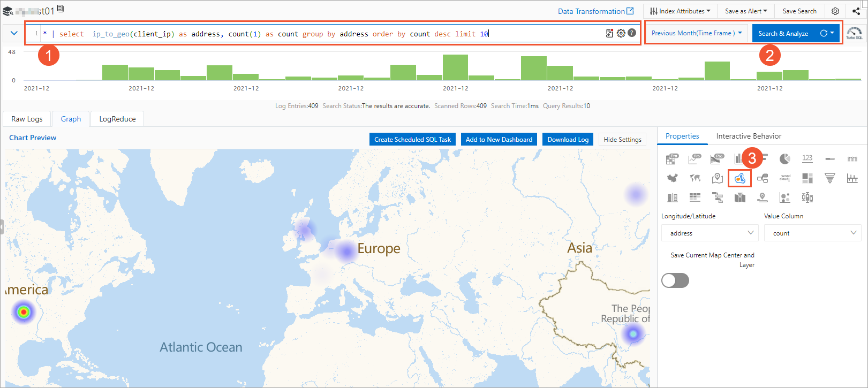This screenshot has width=868, height=388.
Task: Select the pie chart icon
Action: (x=784, y=158)
